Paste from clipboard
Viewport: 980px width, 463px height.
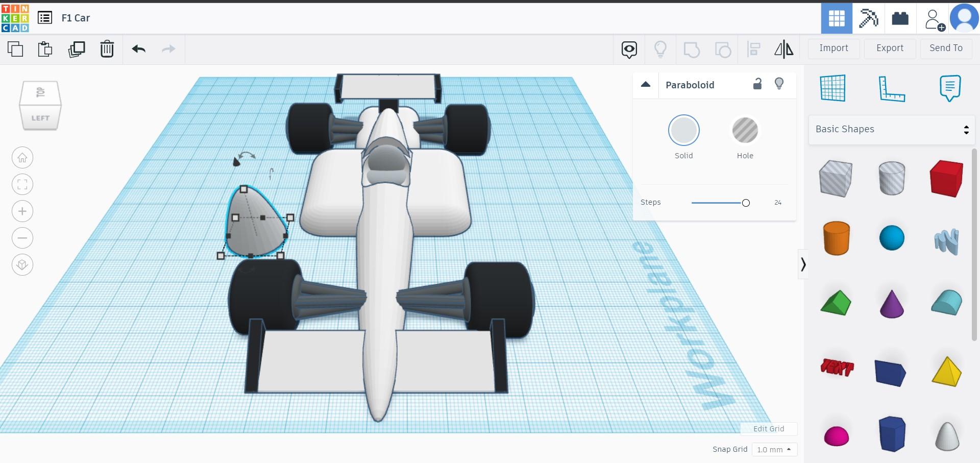(x=45, y=49)
